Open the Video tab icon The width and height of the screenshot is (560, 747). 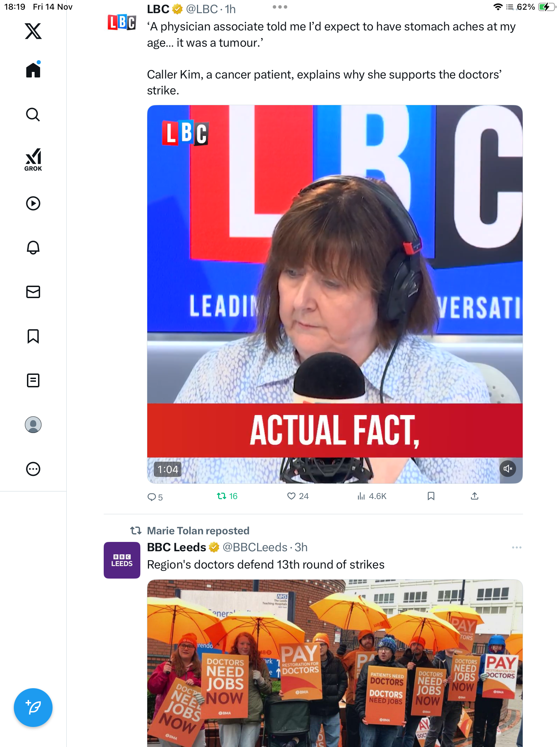click(33, 203)
